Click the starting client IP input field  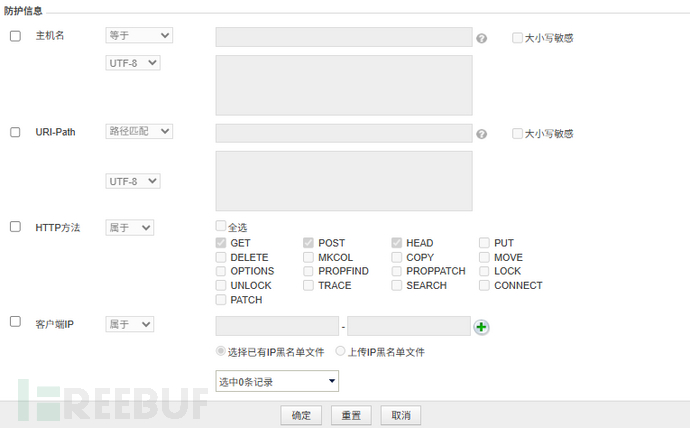coord(277,326)
